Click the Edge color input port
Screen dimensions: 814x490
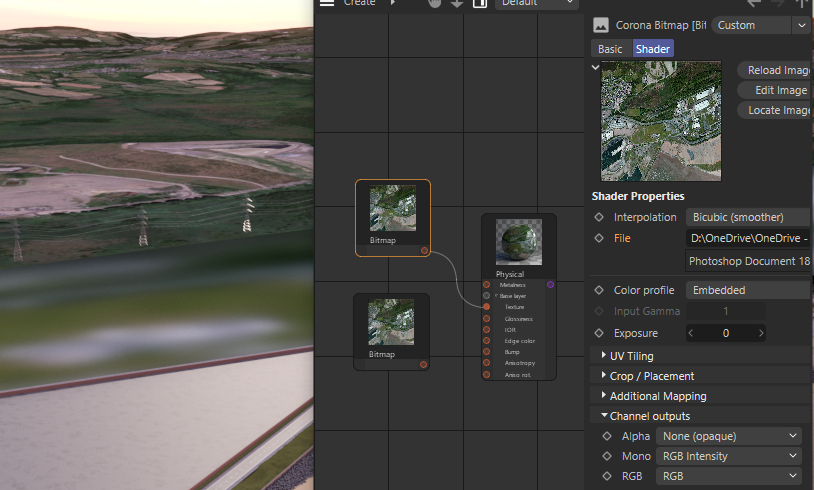pos(486,341)
